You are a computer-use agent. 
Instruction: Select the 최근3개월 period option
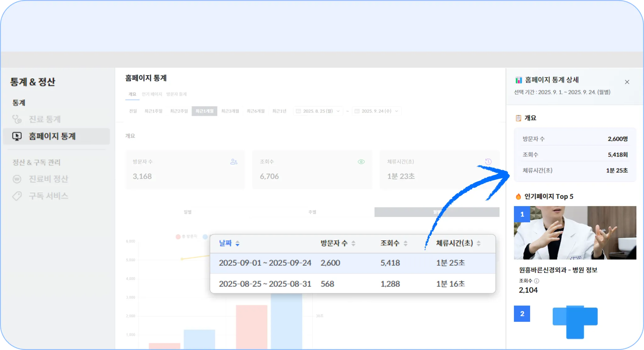pos(230,111)
